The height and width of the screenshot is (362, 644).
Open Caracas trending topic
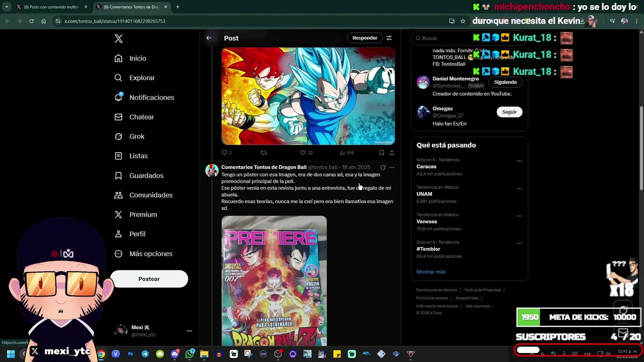[x=426, y=166]
